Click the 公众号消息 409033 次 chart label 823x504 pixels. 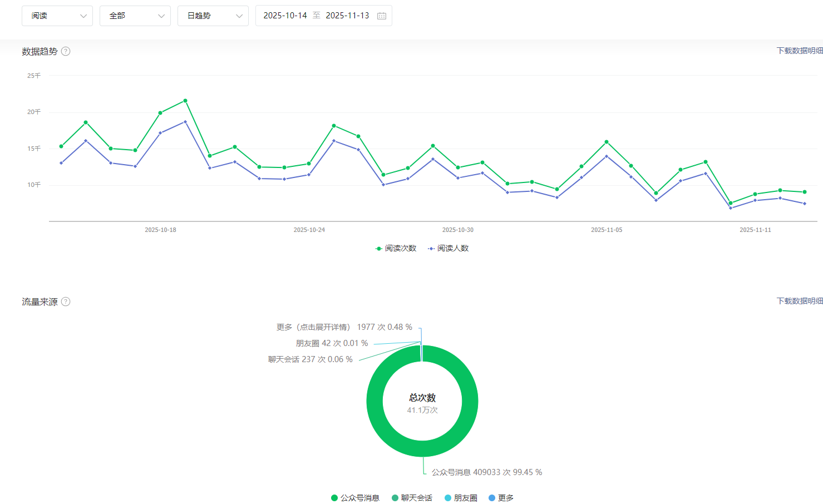pyautogui.click(x=486, y=472)
